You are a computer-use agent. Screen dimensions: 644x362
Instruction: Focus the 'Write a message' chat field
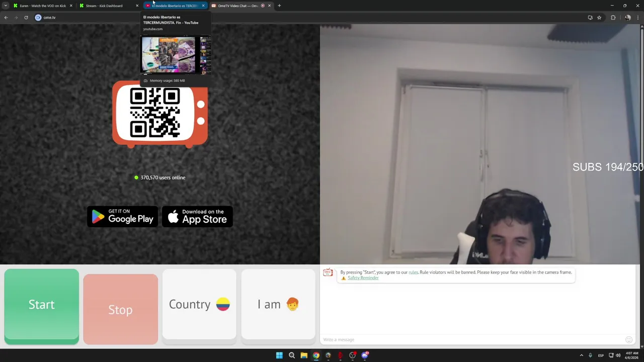coord(472,340)
